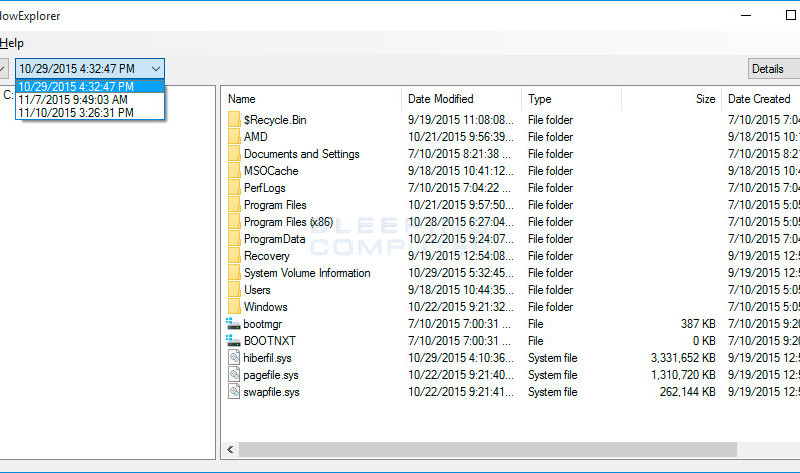Screen dimensions: 800x473
Task: Select the Windows folder icon
Action: point(234,307)
